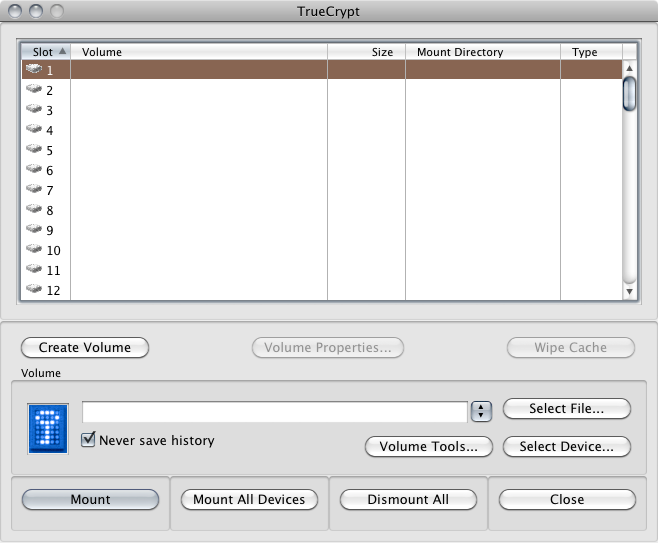This screenshot has height=543, width=658.
Task: Click the blue TrueCrypt volume logo icon
Action: click(48, 429)
